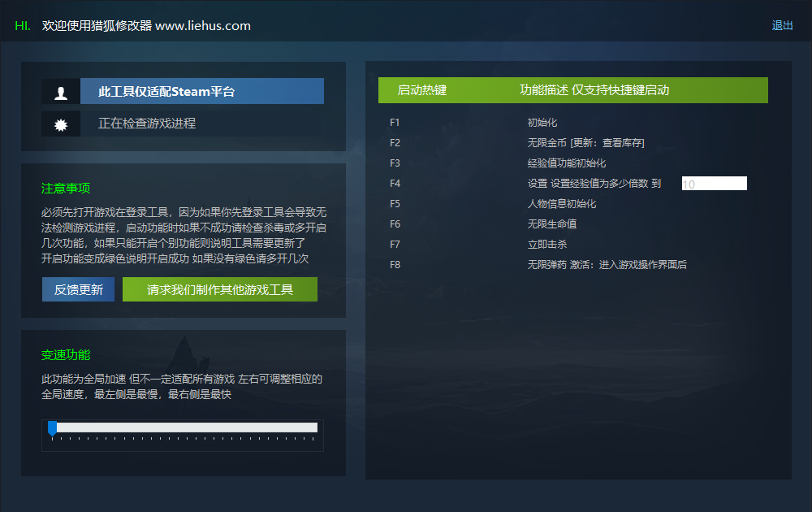Image resolution: width=812 pixels, height=512 pixels.
Task: Click the F1 hotkey label
Action: (x=395, y=123)
